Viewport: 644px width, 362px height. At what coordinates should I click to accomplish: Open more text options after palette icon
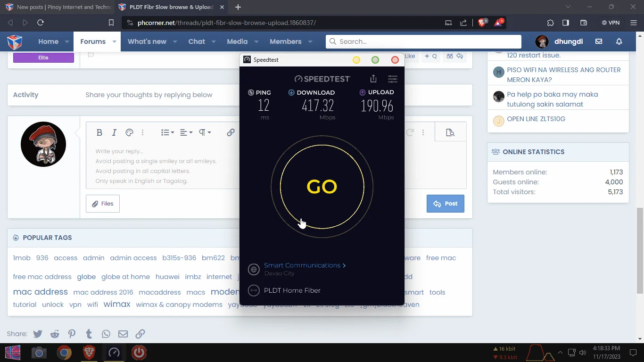(x=143, y=132)
